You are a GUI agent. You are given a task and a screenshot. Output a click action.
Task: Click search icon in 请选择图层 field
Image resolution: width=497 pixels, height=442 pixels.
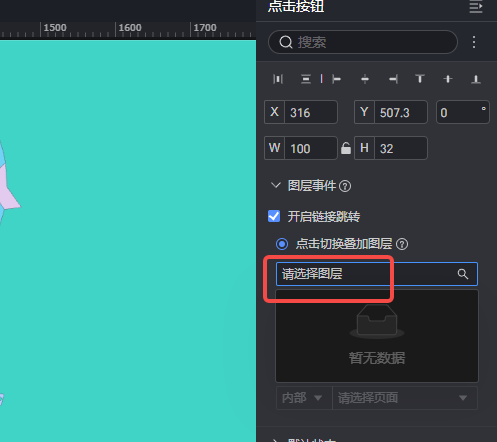pyautogui.click(x=463, y=274)
